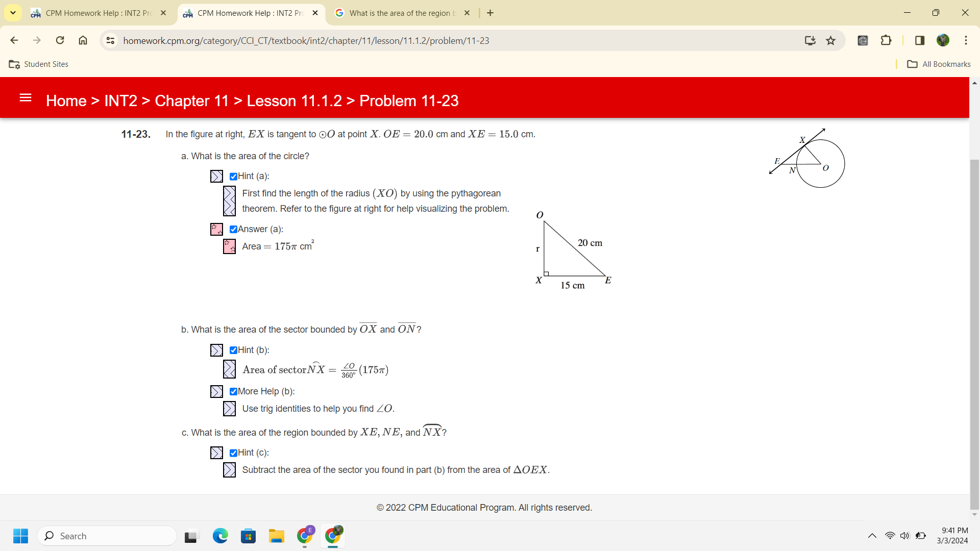
Task: Switch to the Google search tab
Action: [x=401, y=13]
